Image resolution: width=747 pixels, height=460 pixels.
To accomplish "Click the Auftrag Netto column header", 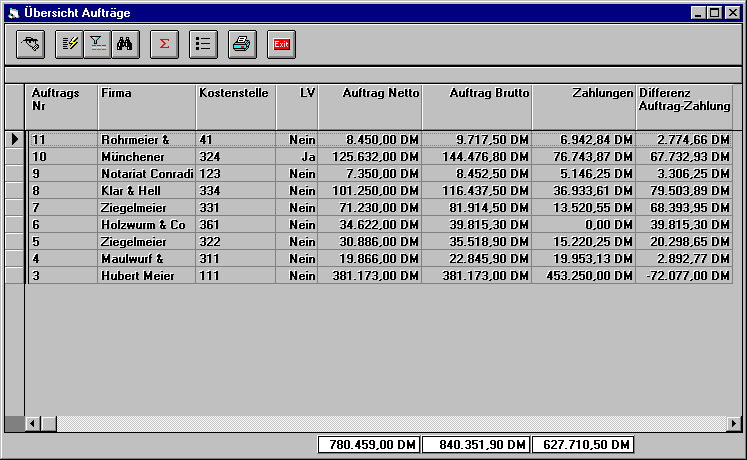I will pos(370,107).
